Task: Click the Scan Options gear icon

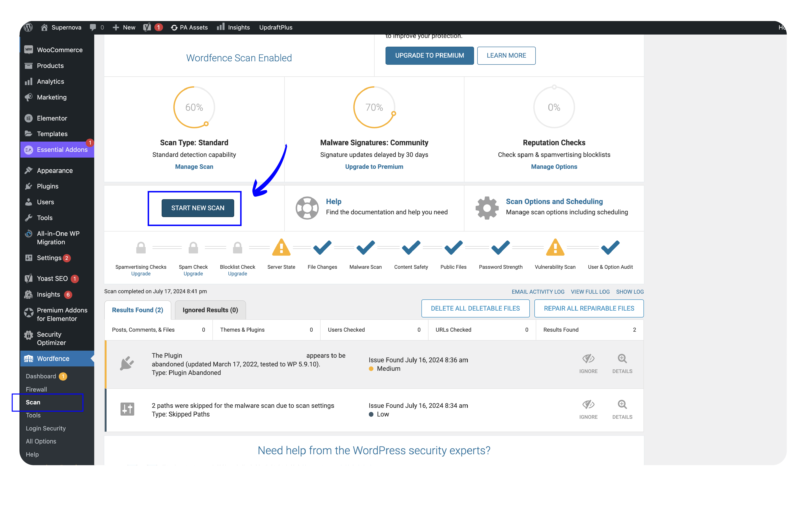Action: coord(487,208)
